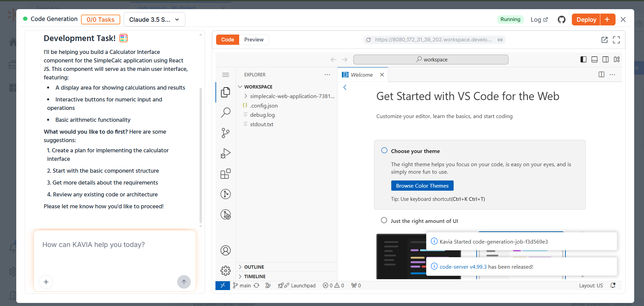Toggle the secondary side bar

pyautogui.click(x=605, y=59)
